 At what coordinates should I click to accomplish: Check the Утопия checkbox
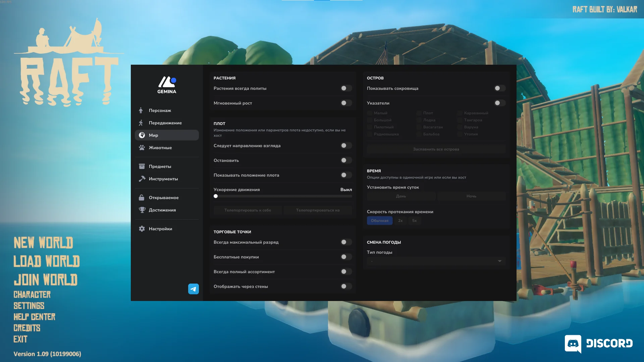pos(460,134)
